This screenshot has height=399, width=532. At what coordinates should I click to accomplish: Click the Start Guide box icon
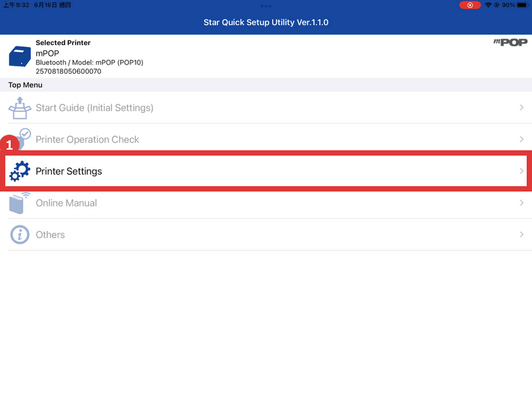click(20, 108)
